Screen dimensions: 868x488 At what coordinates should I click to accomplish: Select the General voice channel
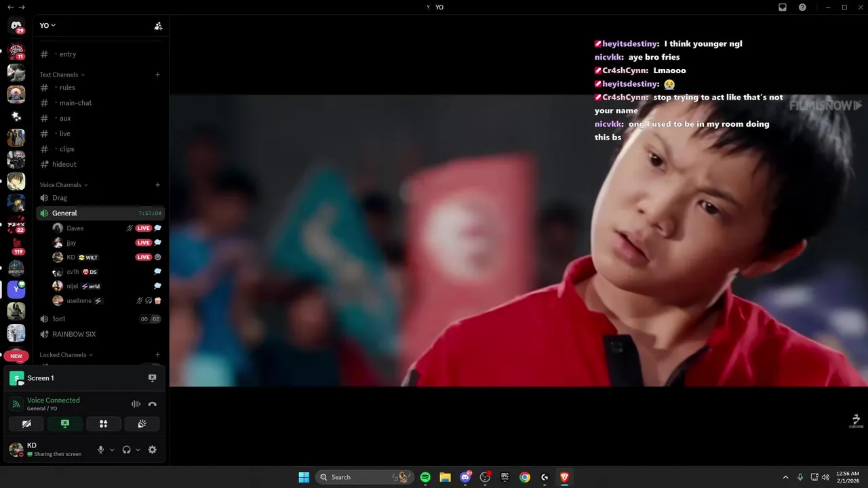coord(100,213)
